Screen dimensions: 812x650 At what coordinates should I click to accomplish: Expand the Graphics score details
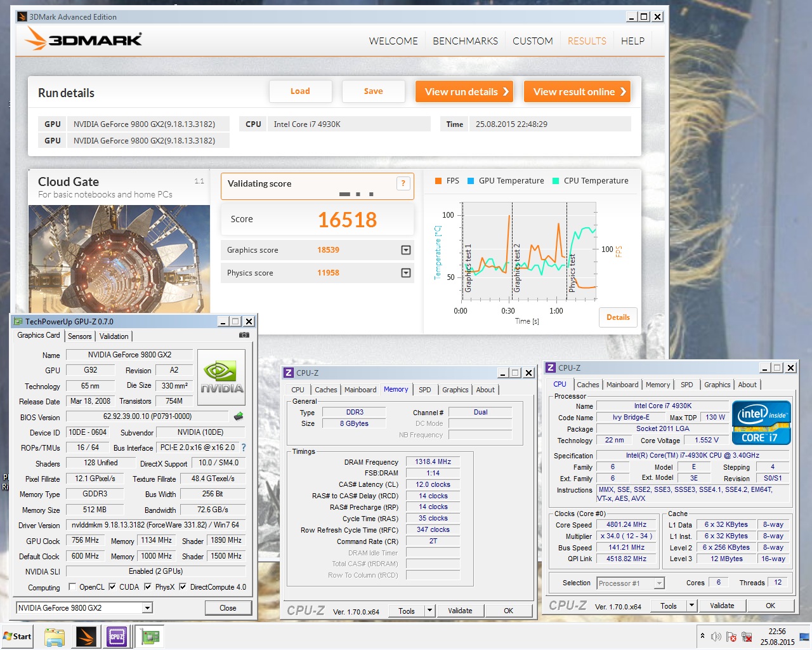point(406,250)
